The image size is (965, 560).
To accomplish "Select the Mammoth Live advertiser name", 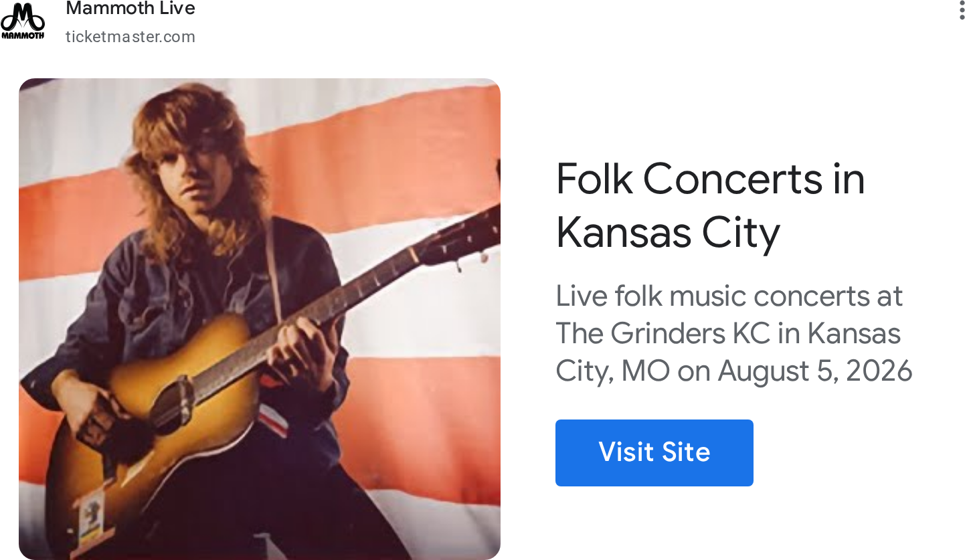I will click(x=130, y=9).
